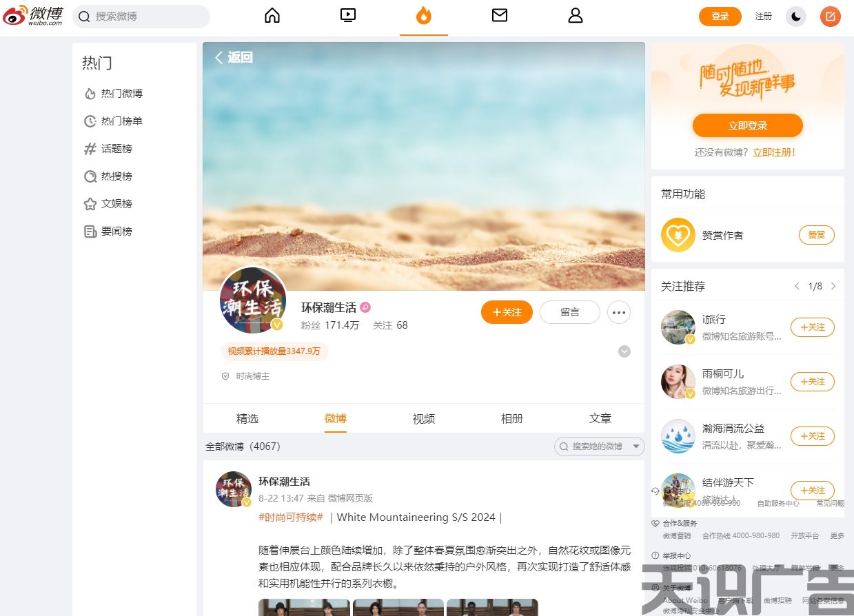Click the 留言 button
The image size is (854, 616).
[570, 312]
